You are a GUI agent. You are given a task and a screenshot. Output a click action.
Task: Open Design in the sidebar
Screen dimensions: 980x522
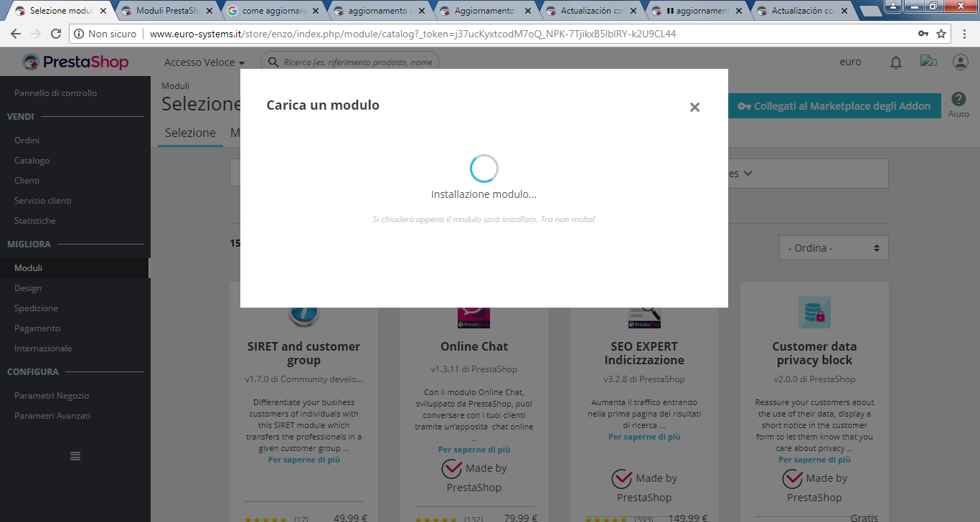click(28, 288)
